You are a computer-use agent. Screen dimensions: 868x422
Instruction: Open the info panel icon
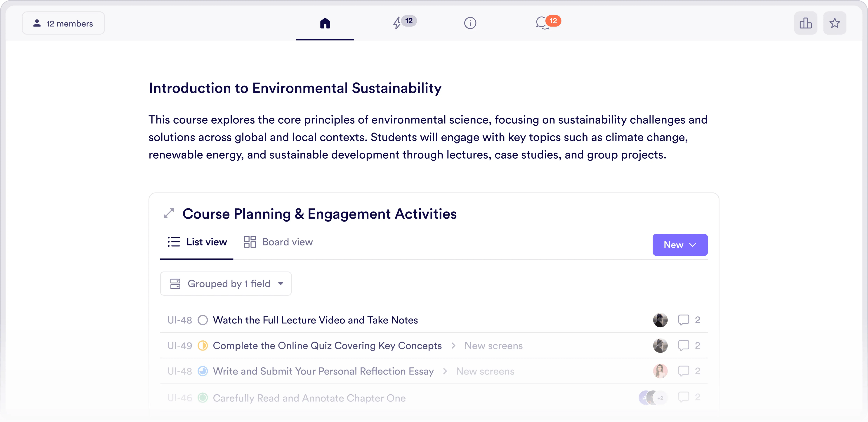pyautogui.click(x=470, y=23)
